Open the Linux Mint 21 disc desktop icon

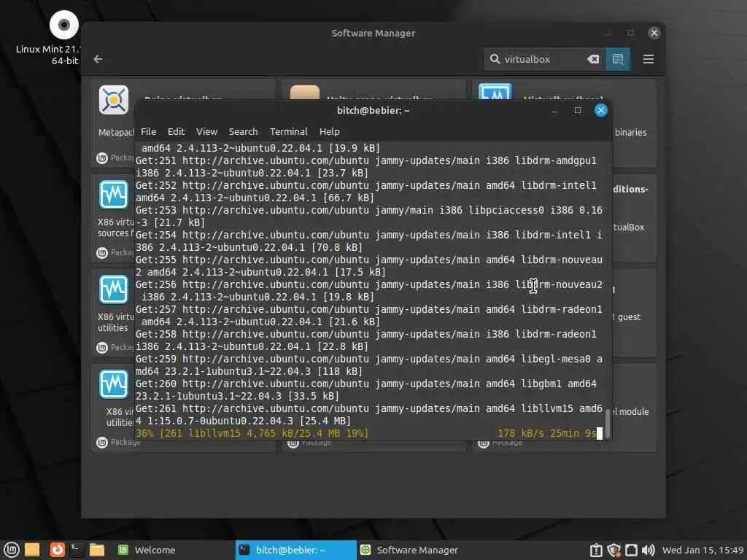point(64,25)
